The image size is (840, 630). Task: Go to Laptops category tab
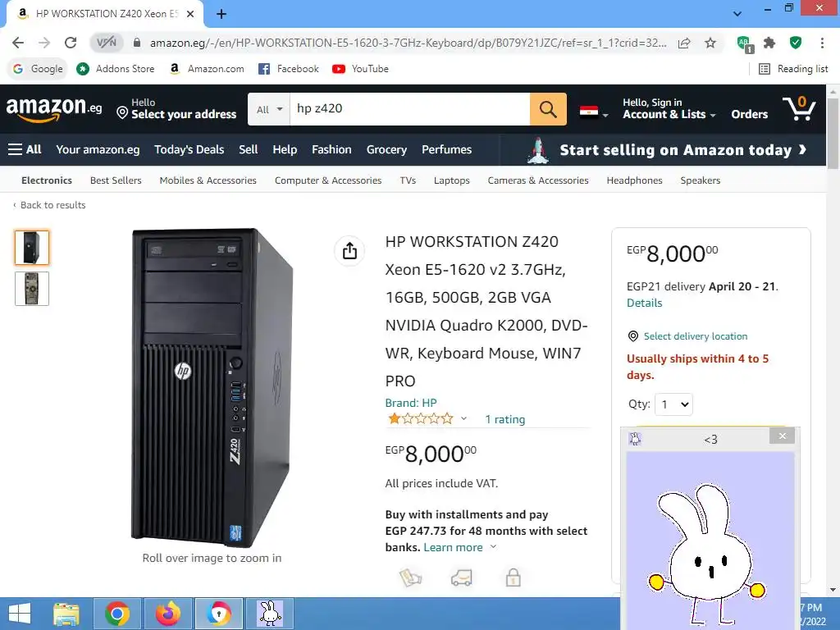452,180
